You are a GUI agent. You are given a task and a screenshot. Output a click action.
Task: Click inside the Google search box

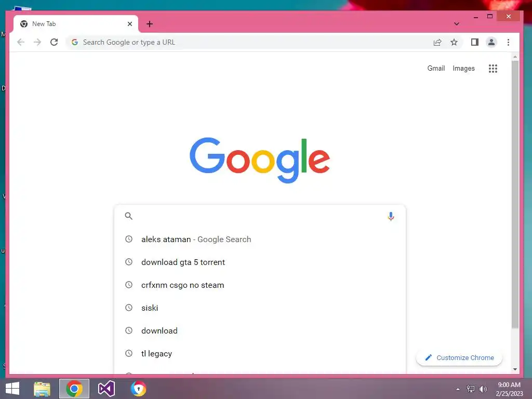click(x=260, y=216)
